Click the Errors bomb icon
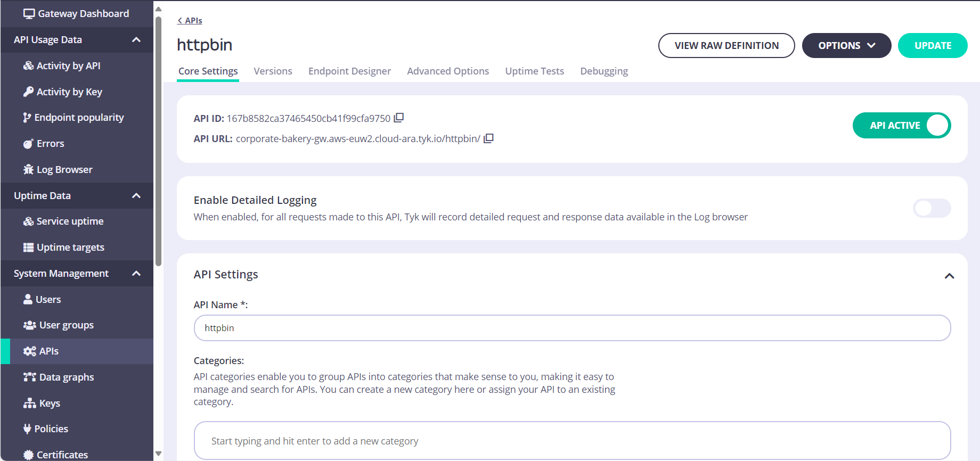 pos(28,144)
